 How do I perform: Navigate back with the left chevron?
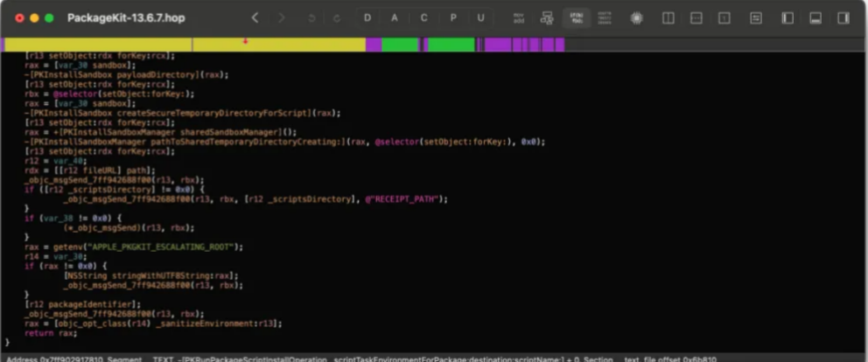(255, 18)
